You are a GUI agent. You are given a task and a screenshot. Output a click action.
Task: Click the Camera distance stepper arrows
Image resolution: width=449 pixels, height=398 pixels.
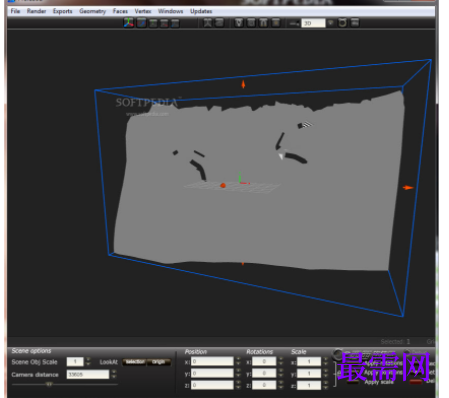click(114, 374)
